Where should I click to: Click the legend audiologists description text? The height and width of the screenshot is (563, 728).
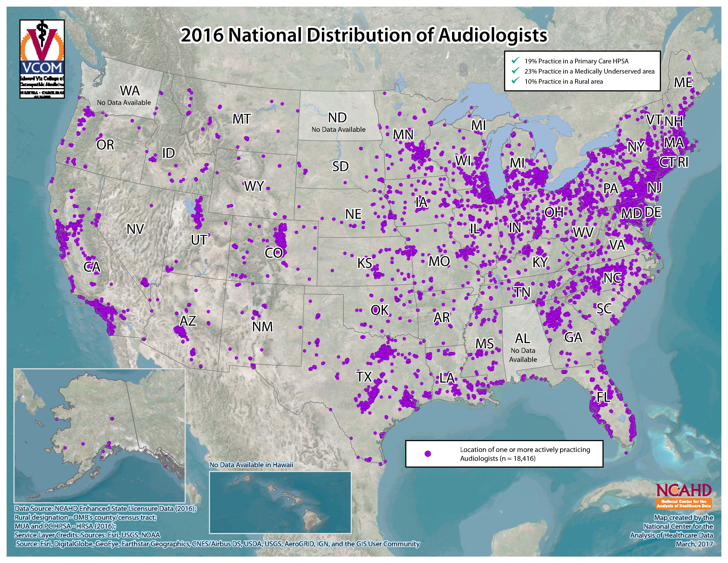[525, 454]
